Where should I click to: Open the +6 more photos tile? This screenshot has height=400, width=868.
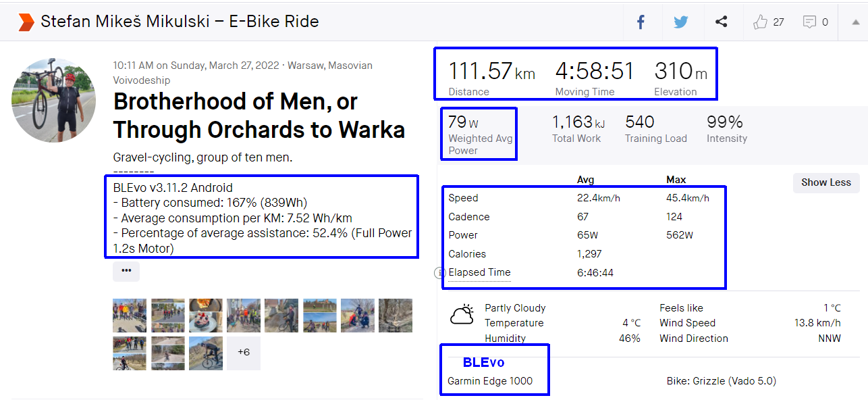click(x=243, y=353)
